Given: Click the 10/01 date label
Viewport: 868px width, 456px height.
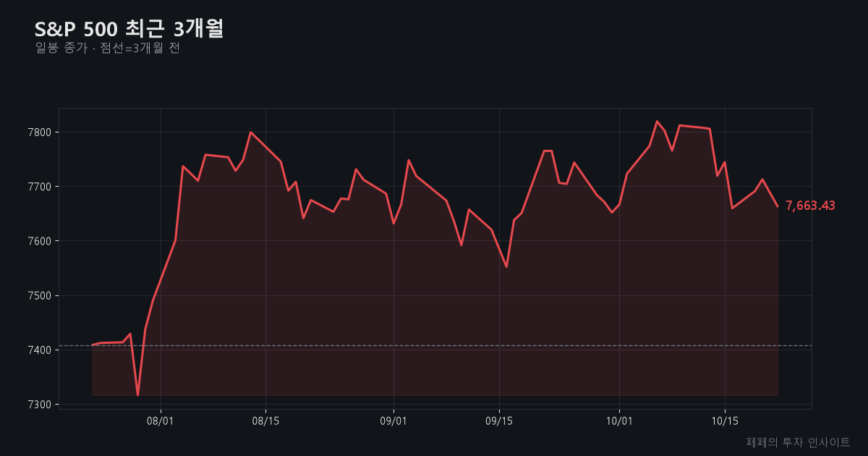Looking at the screenshot, I should click(x=619, y=421).
